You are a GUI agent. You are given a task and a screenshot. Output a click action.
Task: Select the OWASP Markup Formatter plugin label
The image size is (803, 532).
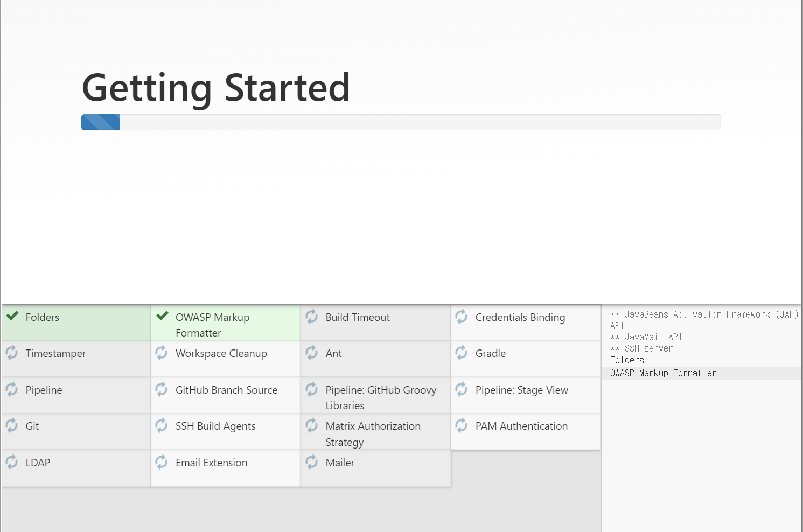click(212, 325)
